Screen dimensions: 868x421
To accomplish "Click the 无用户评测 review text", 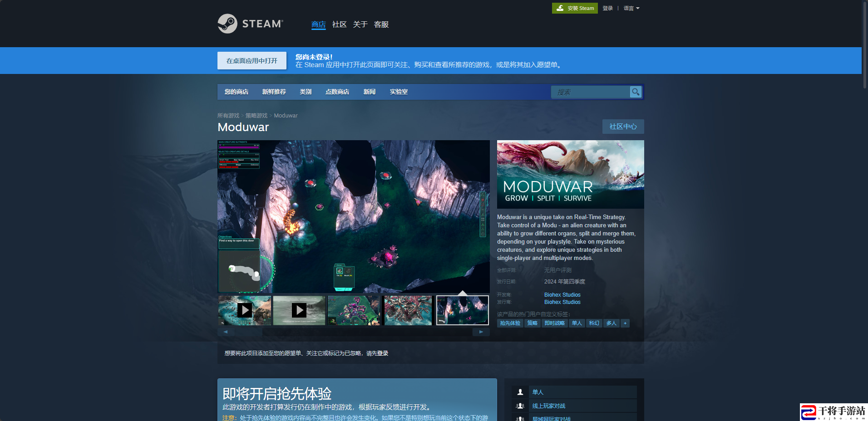I will [x=558, y=270].
